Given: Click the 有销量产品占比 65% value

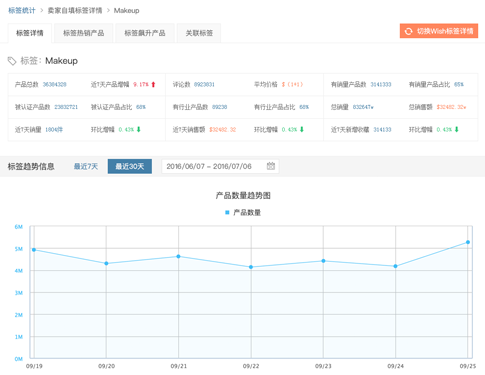Looking at the screenshot, I should (x=459, y=84).
